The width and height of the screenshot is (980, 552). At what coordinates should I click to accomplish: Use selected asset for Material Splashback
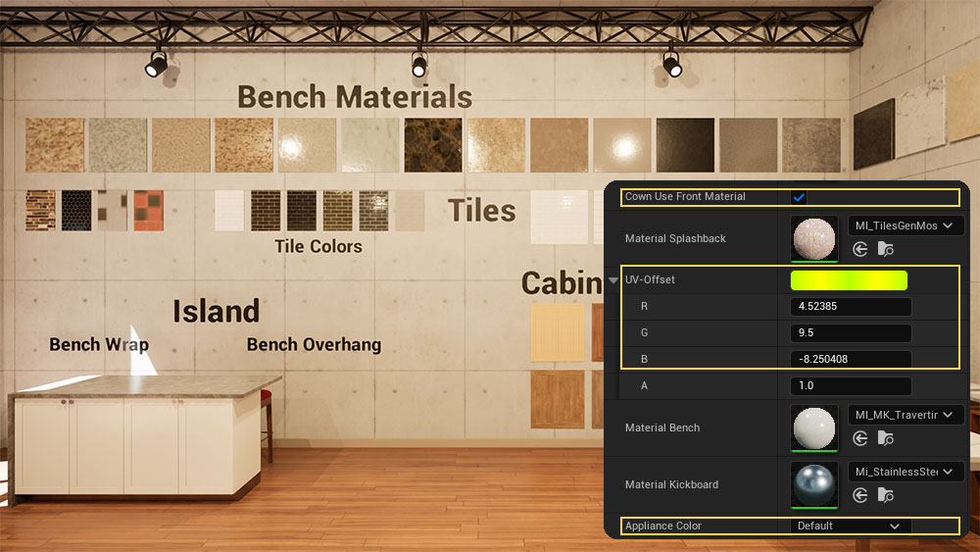(x=860, y=250)
